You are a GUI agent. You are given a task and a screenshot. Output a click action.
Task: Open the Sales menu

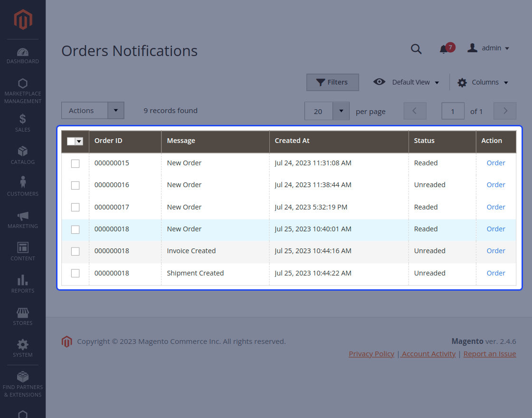[23, 123]
